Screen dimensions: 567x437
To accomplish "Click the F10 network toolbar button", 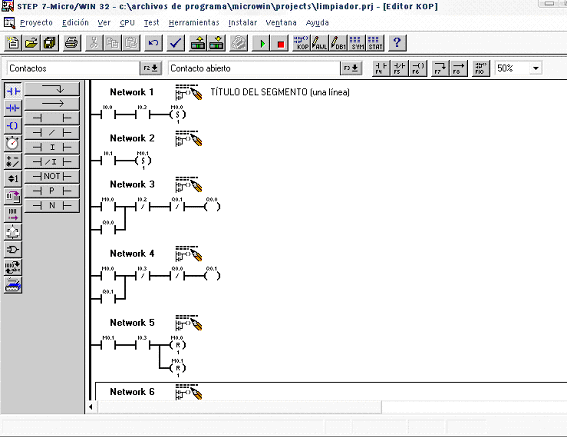I will click(x=481, y=68).
